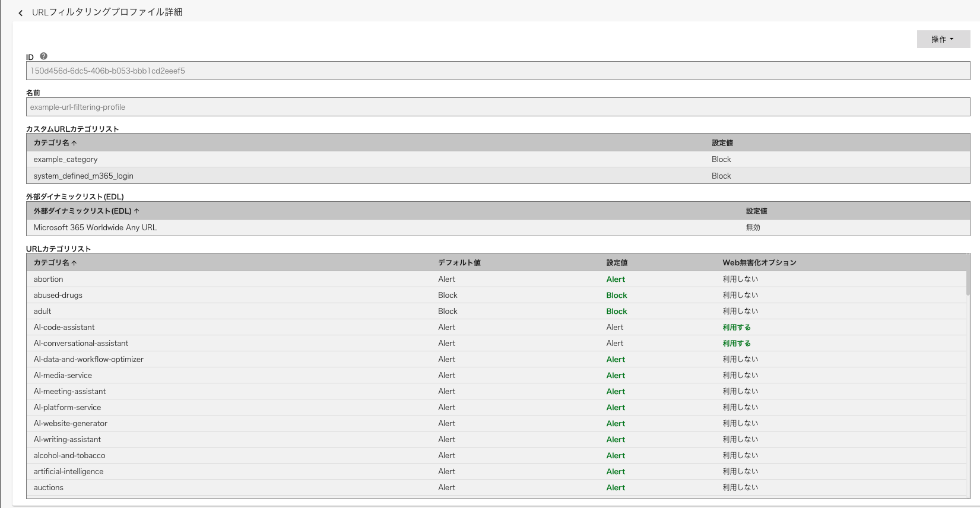Click green Alert setting for artificial-intelligence
Screen dimensions: 980x508
pyautogui.click(x=616, y=471)
